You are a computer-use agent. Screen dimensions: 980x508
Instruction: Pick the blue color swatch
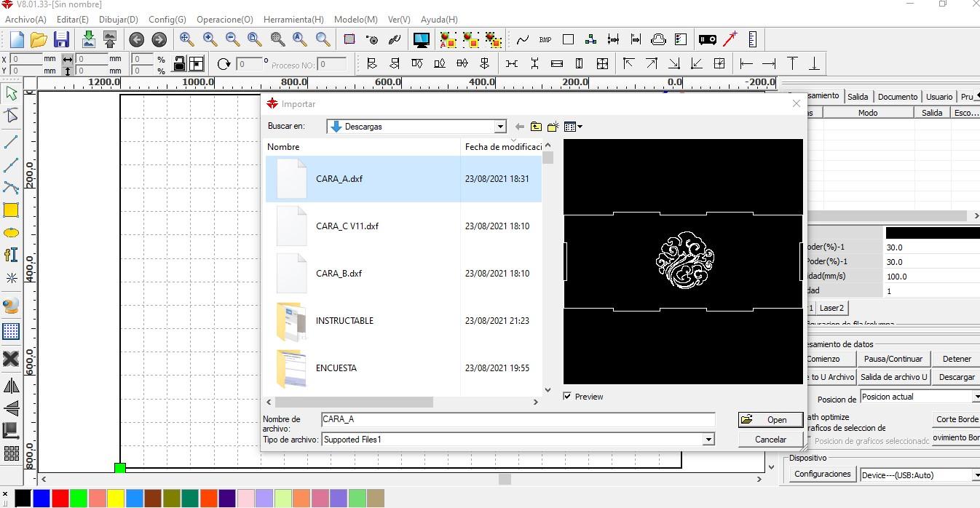(x=42, y=499)
